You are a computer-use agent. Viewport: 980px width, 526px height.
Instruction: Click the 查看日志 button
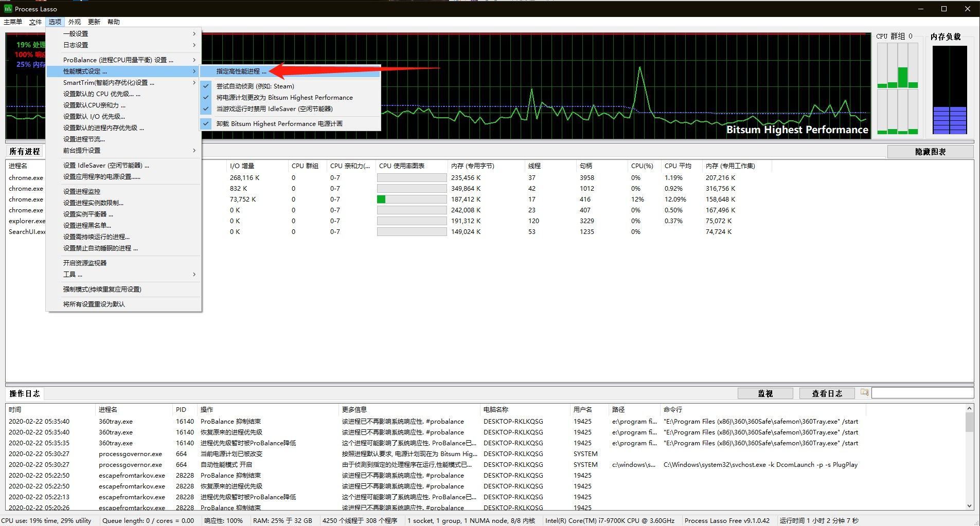pos(827,393)
